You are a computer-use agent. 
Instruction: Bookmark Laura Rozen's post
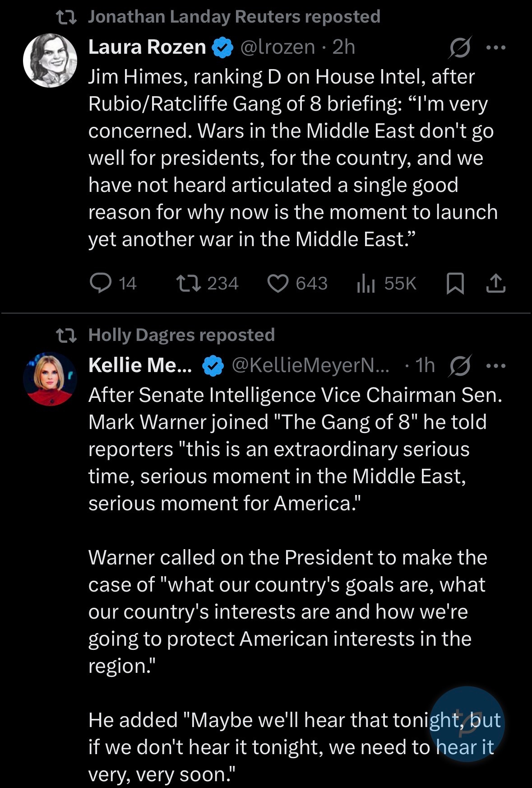[x=455, y=284]
